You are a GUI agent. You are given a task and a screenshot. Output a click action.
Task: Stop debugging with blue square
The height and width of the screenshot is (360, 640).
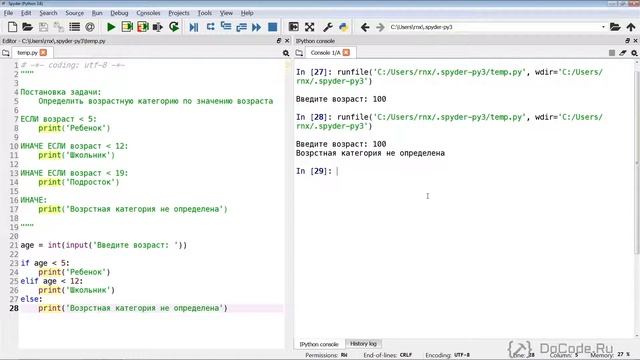[273, 27]
